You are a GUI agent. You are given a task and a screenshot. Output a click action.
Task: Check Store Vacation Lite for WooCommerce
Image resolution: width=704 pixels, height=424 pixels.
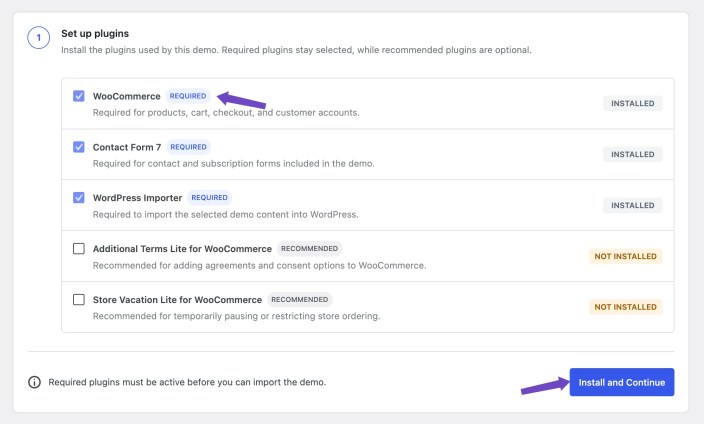tap(79, 300)
